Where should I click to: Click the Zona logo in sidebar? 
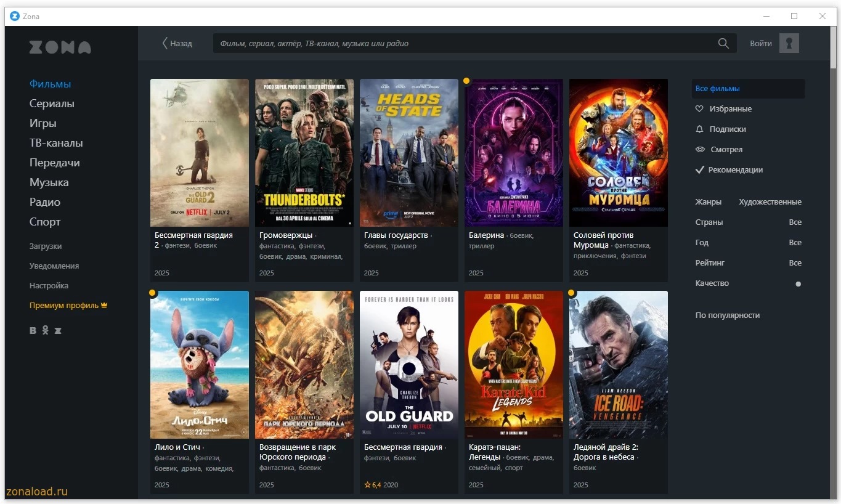coord(60,47)
